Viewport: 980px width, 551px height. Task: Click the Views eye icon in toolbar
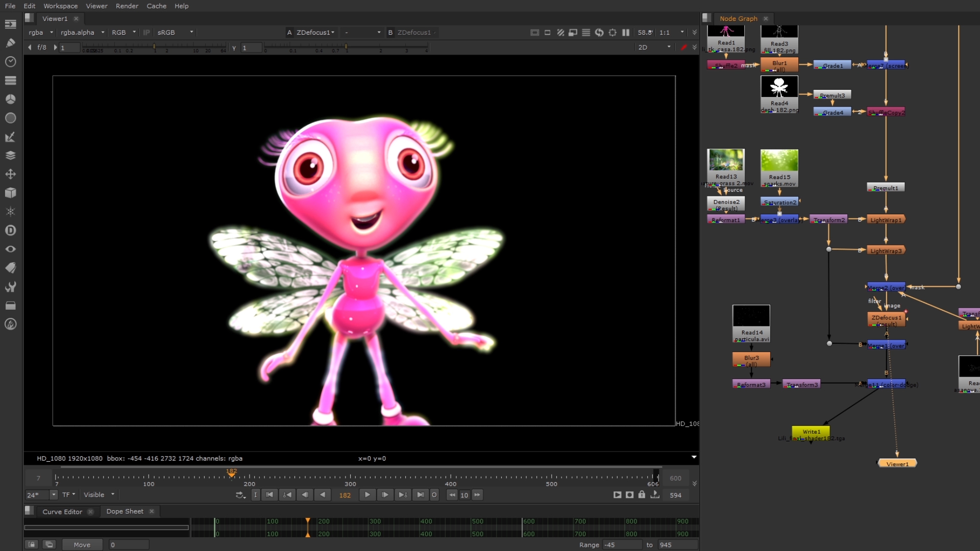point(10,249)
